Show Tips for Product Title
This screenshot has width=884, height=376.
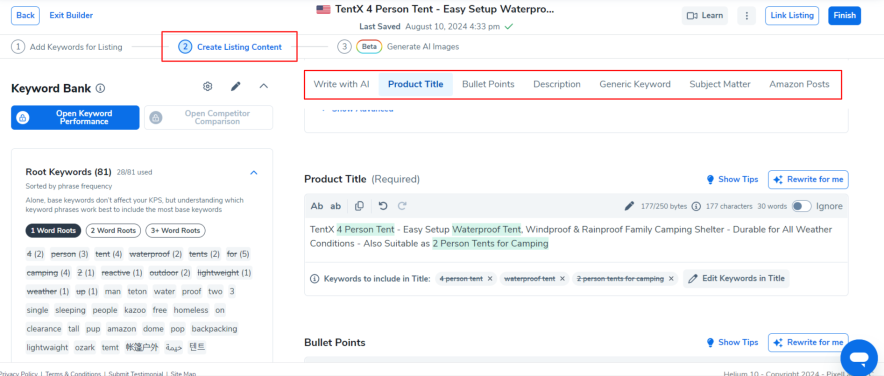[732, 179]
